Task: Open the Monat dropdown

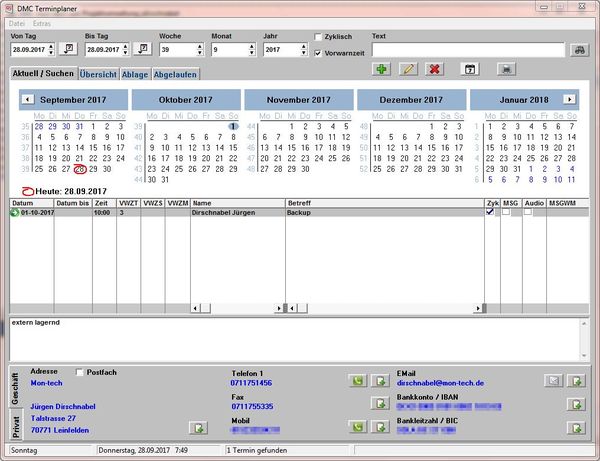Action: tap(253, 49)
